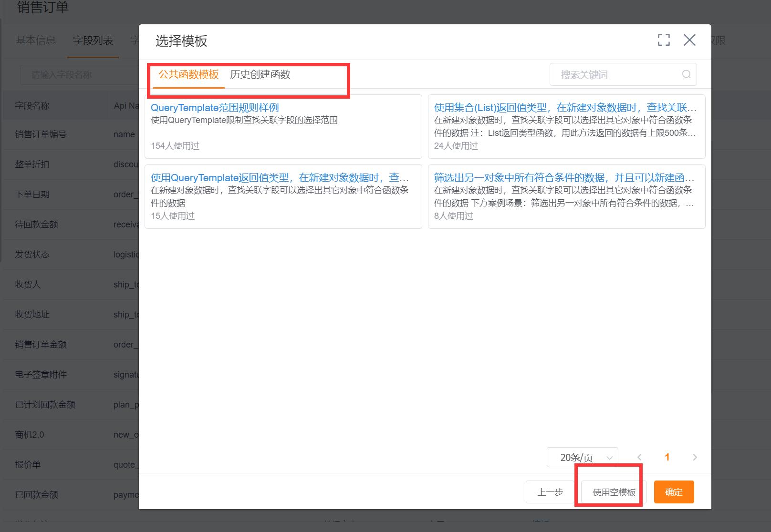
Task: Open 字段列表 tab in background page
Action: click(x=93, y=41)
